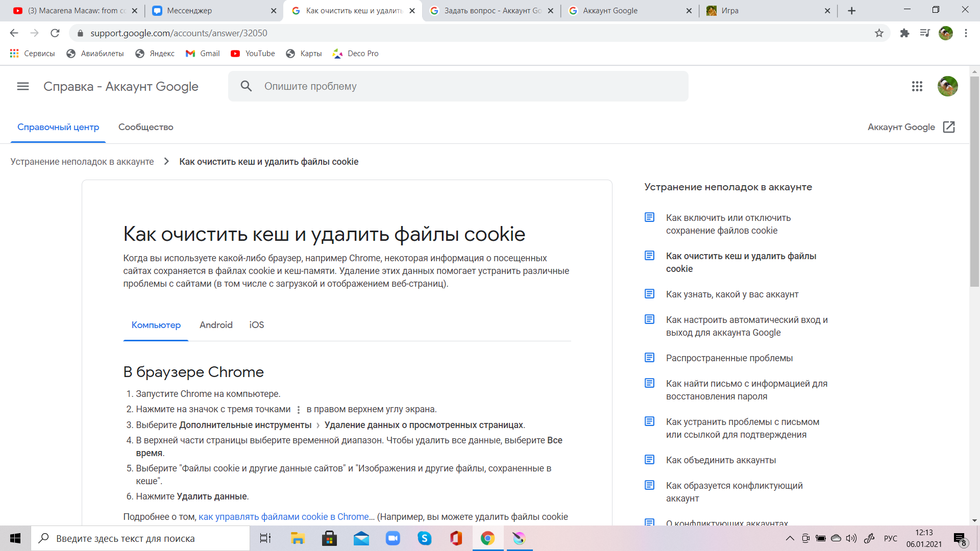Open the Сервисы apps bookmark
Viewport: 980px width, 551px height.
(32, 54)
